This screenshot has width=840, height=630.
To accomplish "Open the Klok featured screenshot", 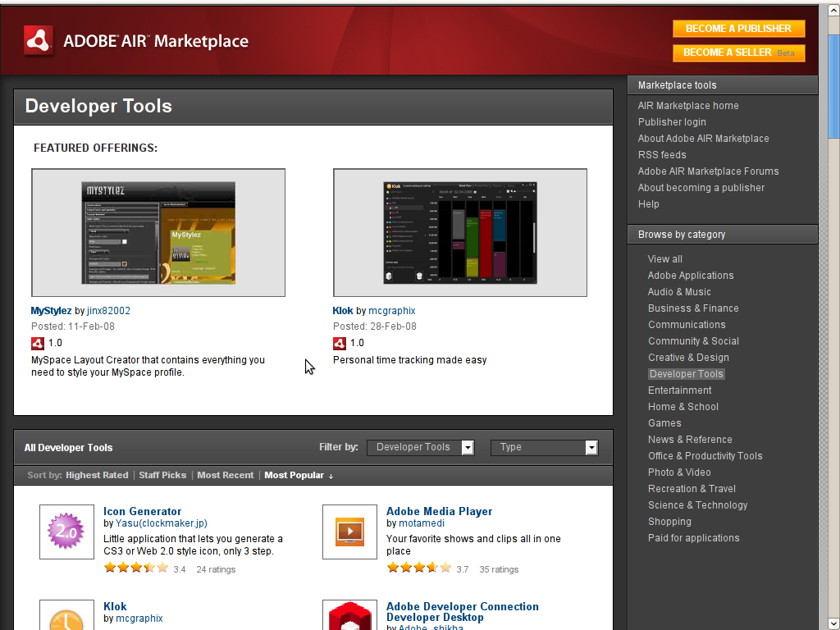I will tap(459, 232).
